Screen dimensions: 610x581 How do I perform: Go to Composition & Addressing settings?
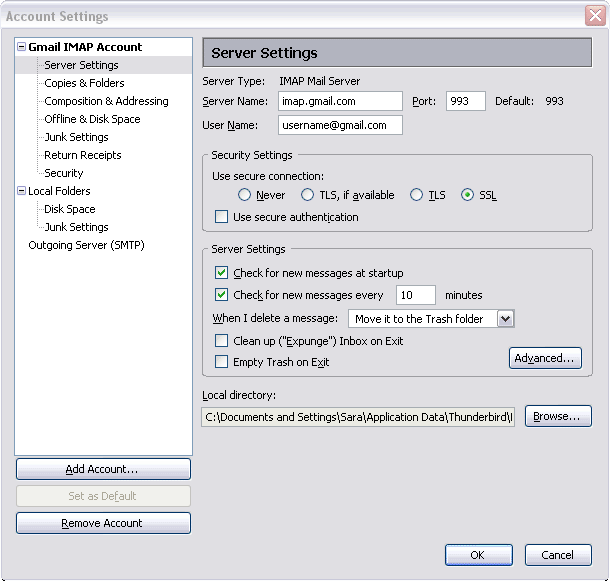click(106, 101)
